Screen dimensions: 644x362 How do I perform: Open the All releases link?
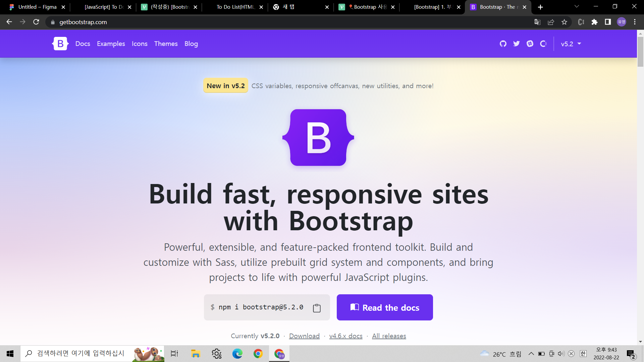point(389,336)
